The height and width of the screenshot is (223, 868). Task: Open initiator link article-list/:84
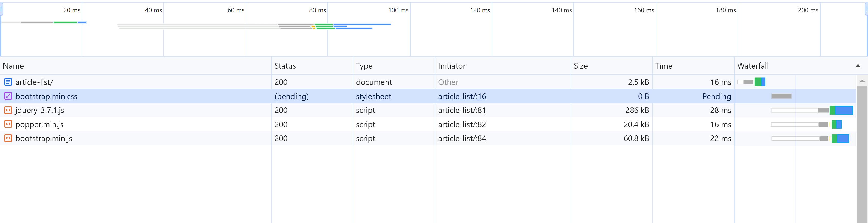pyautogui.click(x=462, y=138)
